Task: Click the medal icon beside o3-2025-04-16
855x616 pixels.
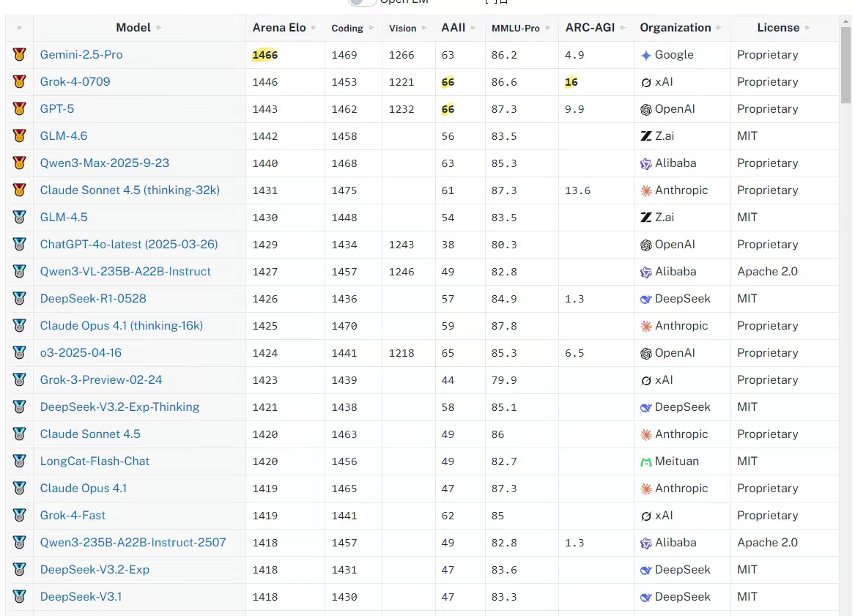Action: (20, 352)
